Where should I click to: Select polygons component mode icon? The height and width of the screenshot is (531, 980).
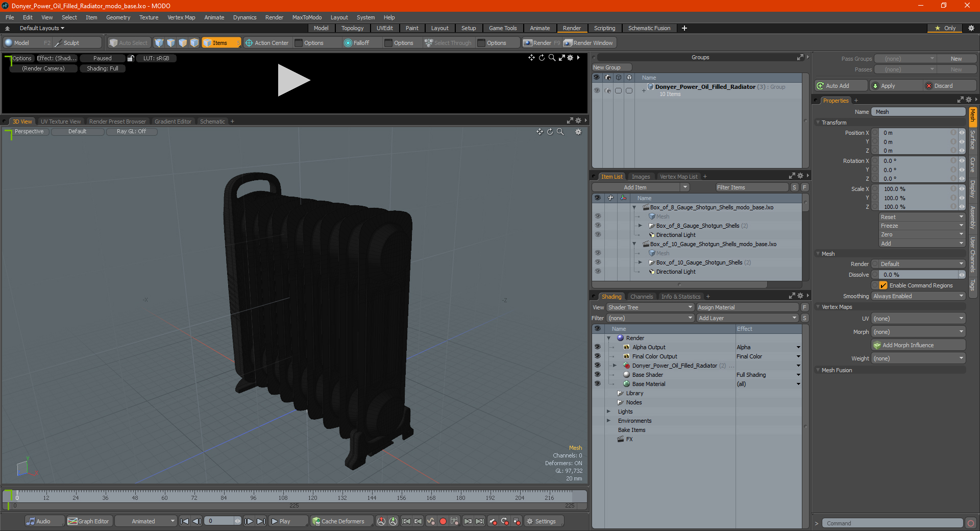[183, 43]
